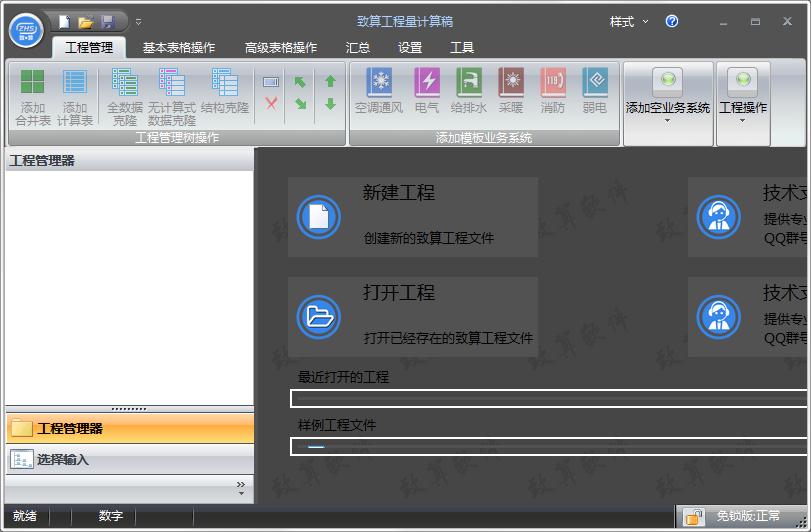The image size is (811, 532).
Task: Open the 添加空业务系统 dropdown button
Action: tap(668, 103)
